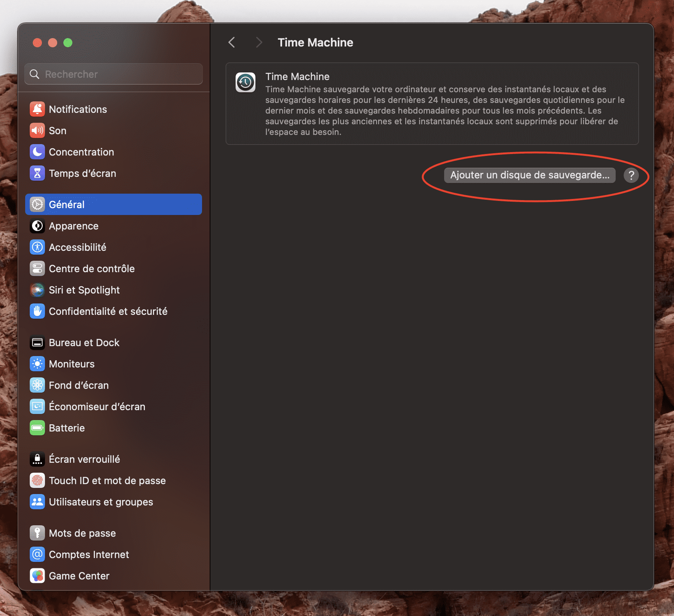Click the Notifications bell icon
The height and width of the screenshot is (616, 674).
coord(37,109)
